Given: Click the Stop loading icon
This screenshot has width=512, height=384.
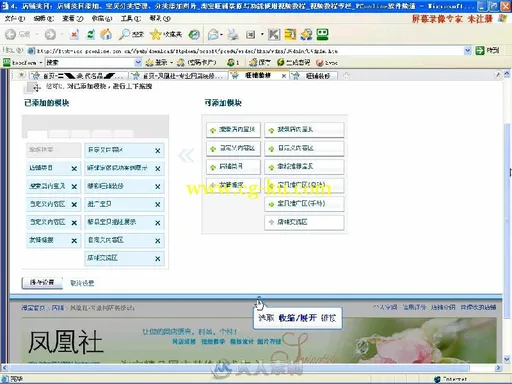Looking at the screenshot, I should click(x=75, y=34).
